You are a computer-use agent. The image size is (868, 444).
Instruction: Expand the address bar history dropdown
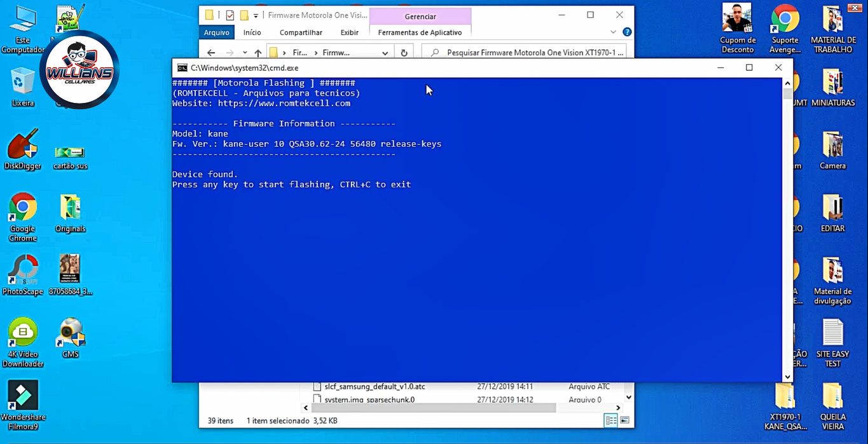pos(385,53)
